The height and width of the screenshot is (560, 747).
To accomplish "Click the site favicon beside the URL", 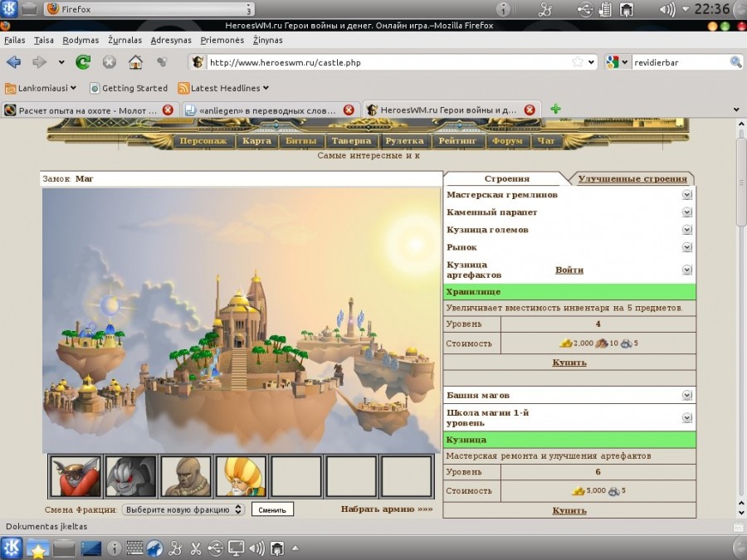I will (198, 62).
